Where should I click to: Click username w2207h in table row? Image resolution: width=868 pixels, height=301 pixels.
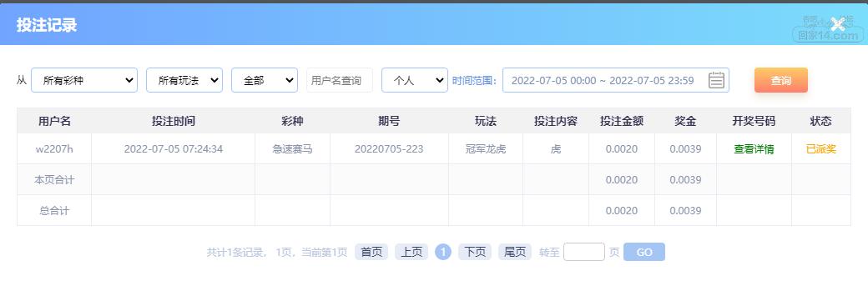[x=54, y=149]
